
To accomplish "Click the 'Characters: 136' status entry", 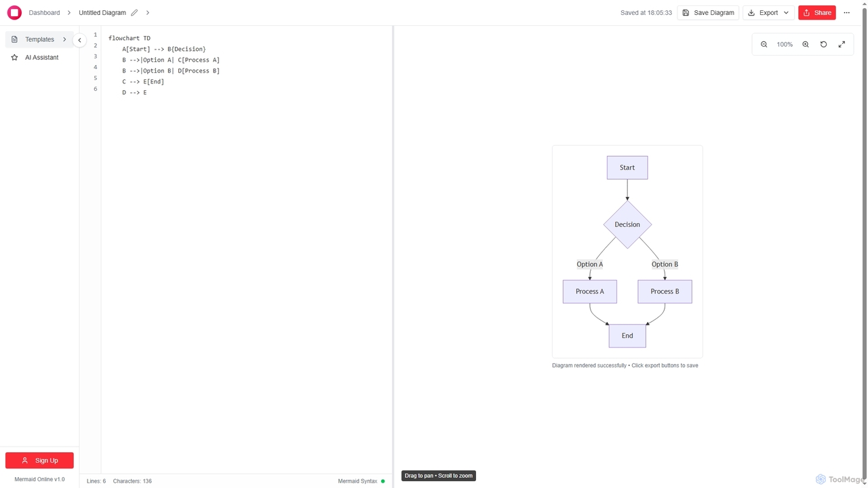I will 132,481.
